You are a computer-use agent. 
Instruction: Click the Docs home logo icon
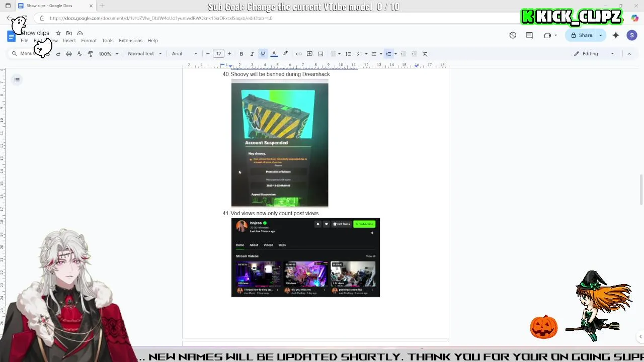click(11, 36)
